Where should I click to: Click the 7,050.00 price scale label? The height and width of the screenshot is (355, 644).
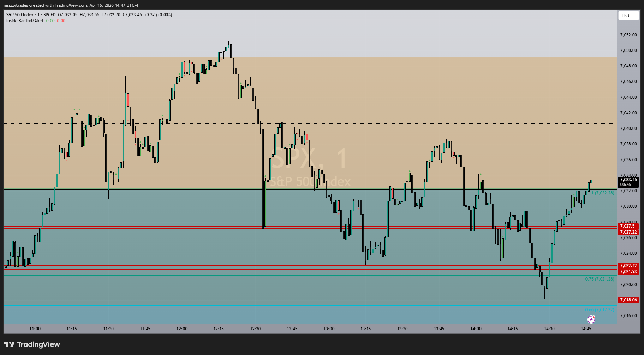point(628,50)
